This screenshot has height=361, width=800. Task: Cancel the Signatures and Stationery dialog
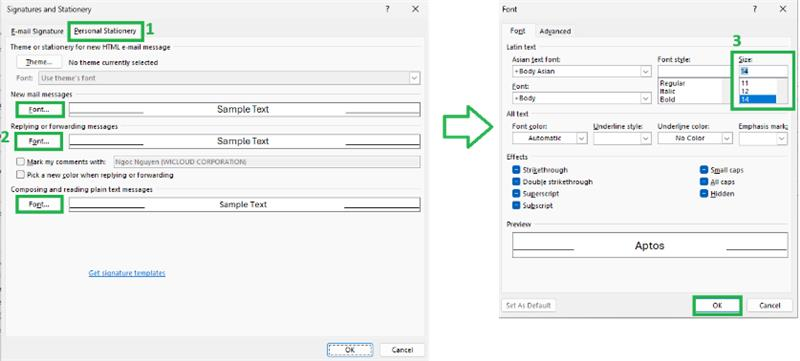(402, 350)
